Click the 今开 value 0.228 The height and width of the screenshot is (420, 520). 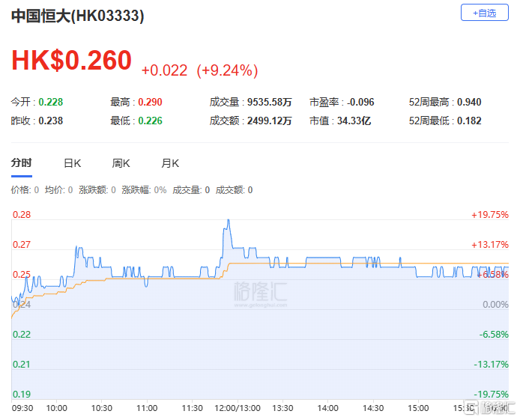[51, 102]
